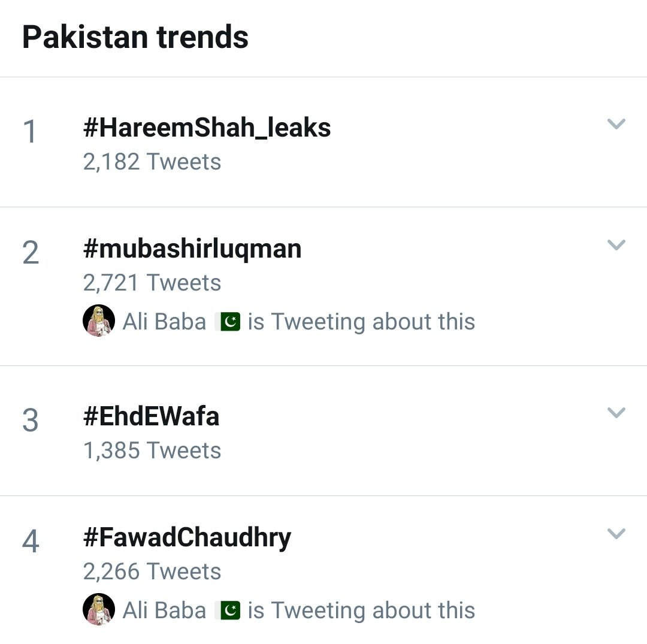Image resolution: width=647 pixels, height=644 pixels.
Task: Select "Ali Baba" name under #mubashirluqman
Action: [164, 322]
